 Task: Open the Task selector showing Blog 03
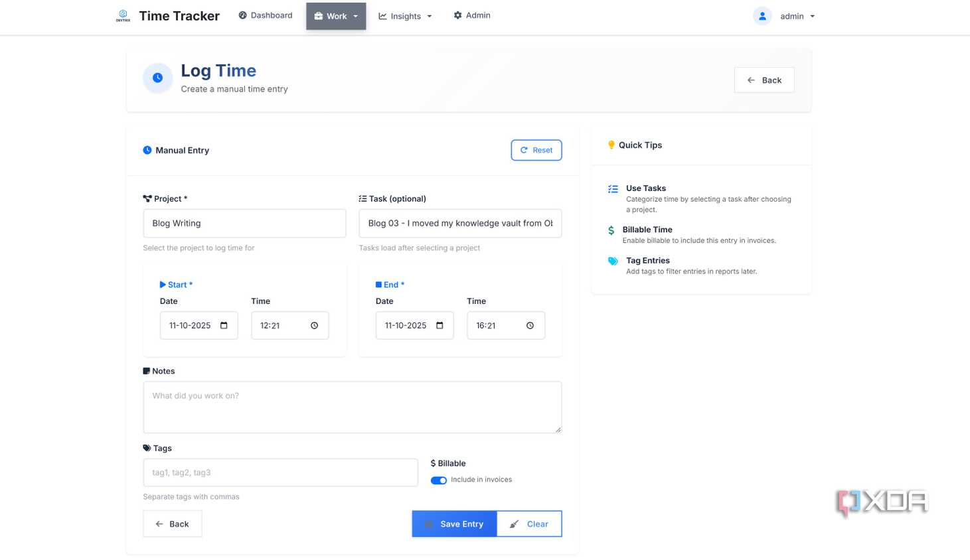[x=460, y=224]
